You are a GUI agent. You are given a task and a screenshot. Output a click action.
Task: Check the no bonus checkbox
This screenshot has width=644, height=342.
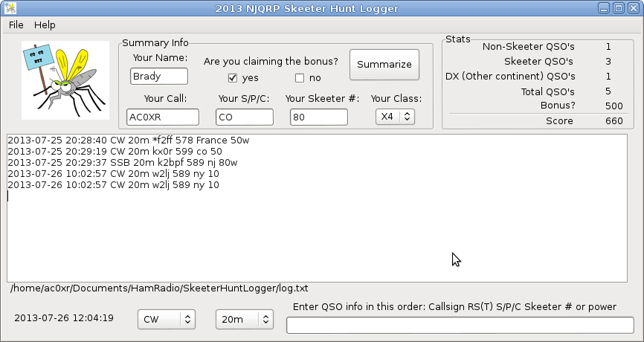click(300, 78)
